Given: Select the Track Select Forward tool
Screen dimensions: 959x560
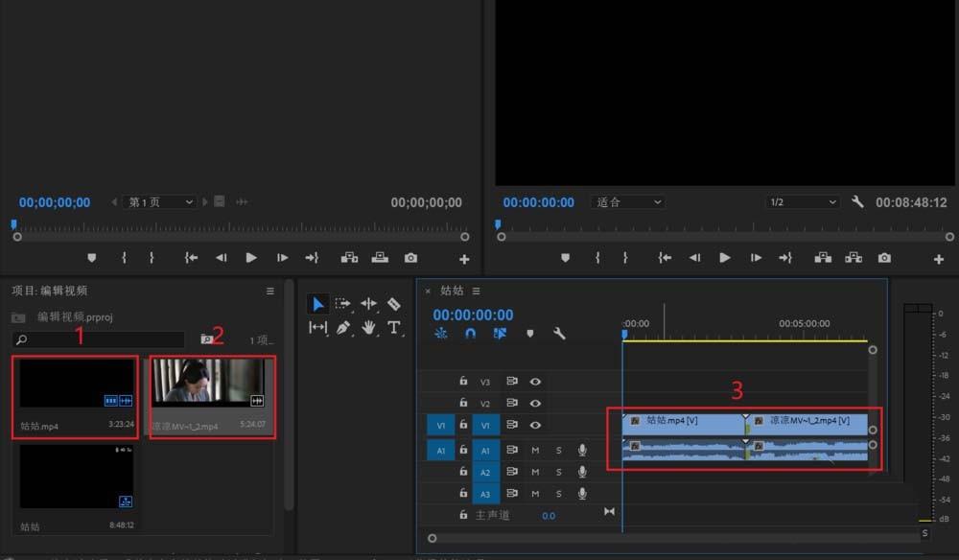Looking at the screenshot, I should 342,304.
